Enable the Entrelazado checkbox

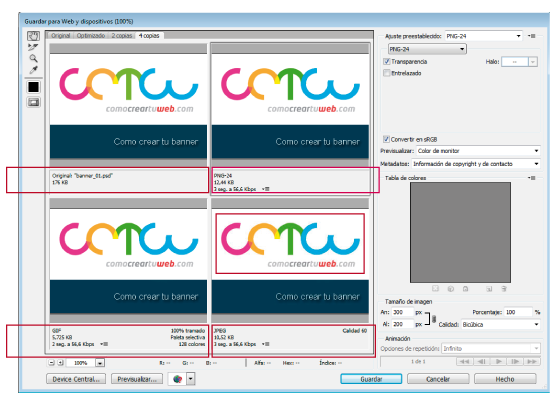[387, 73]
